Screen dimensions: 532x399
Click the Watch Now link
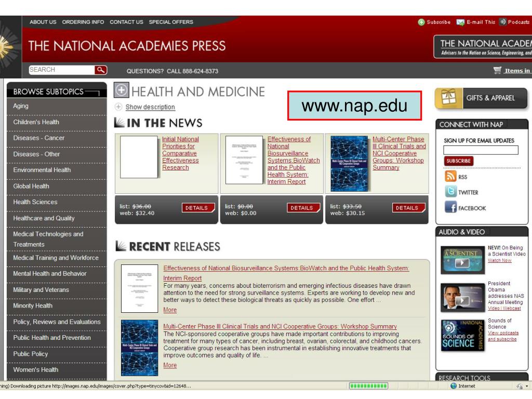tap(499, 261)
